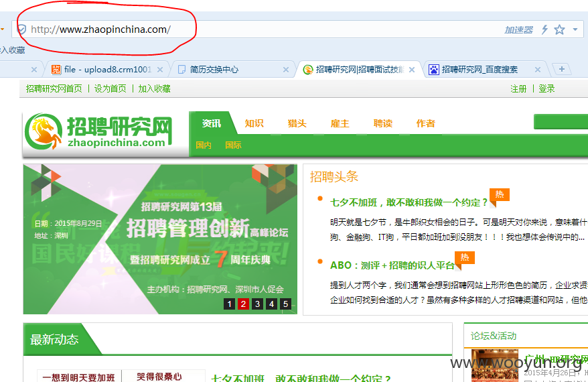Click the 论坛&活动 section heading

click(494, 336)
